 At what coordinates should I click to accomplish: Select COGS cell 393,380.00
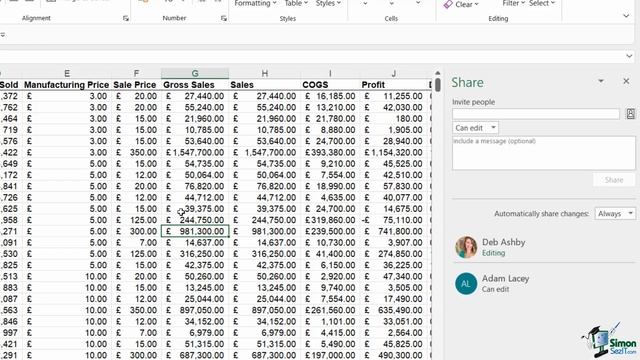tap(330, 153)
